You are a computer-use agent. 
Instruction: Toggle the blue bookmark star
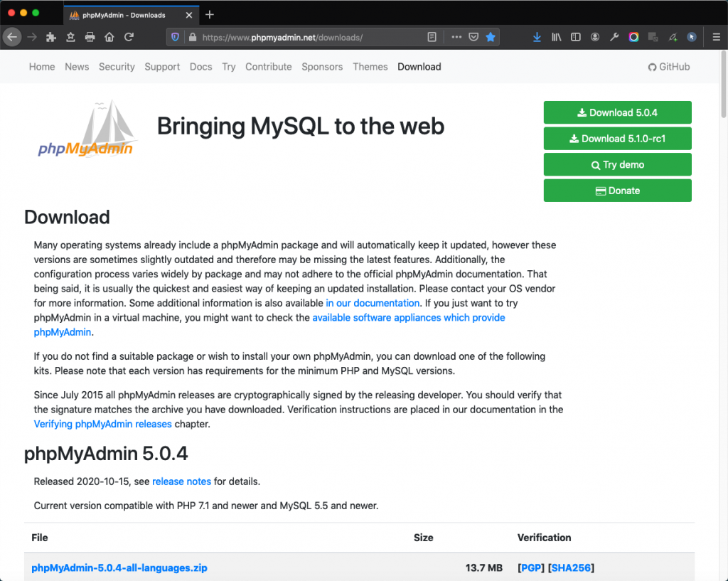coord(491,37)
